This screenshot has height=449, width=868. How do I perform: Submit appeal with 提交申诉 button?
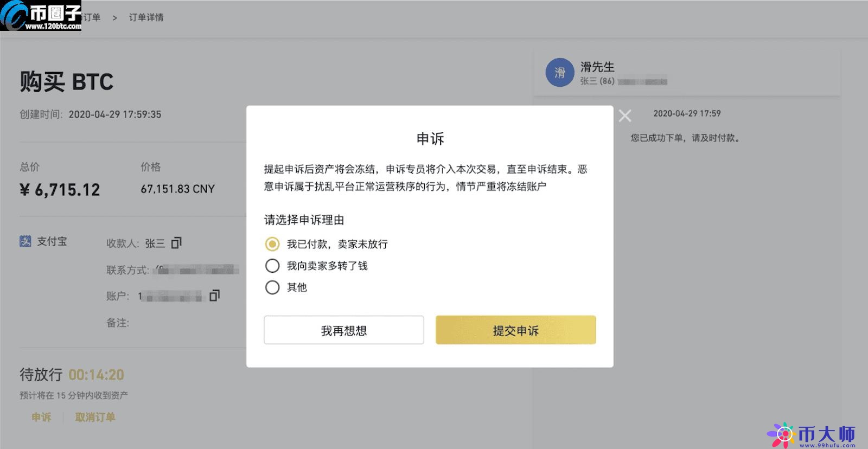[516, 330]
